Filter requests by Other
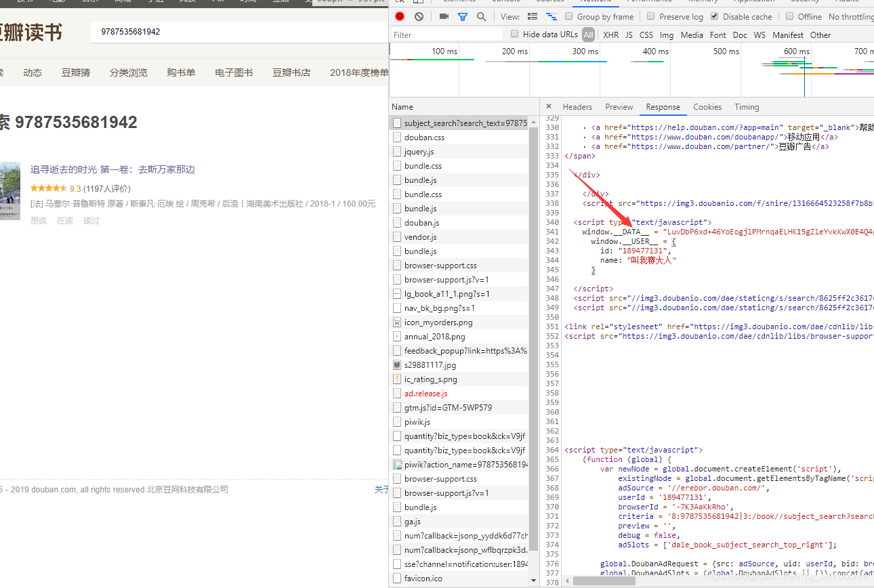 point(820,35)
